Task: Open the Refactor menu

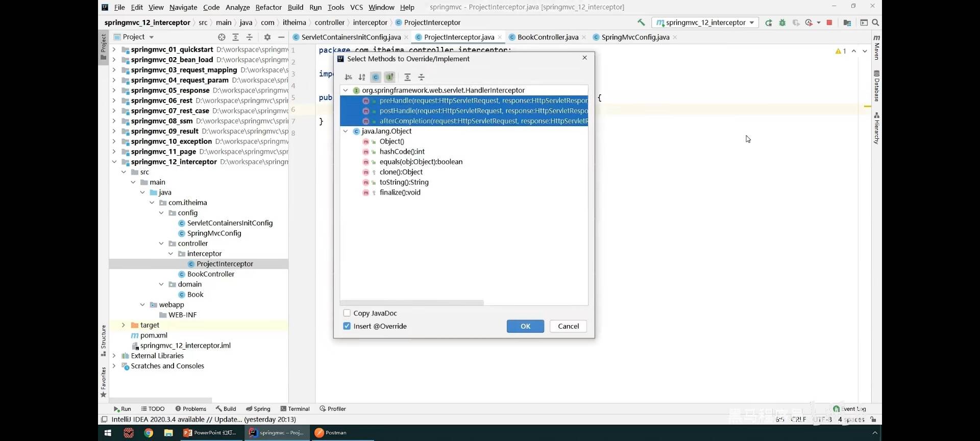Action: (268, 7)
